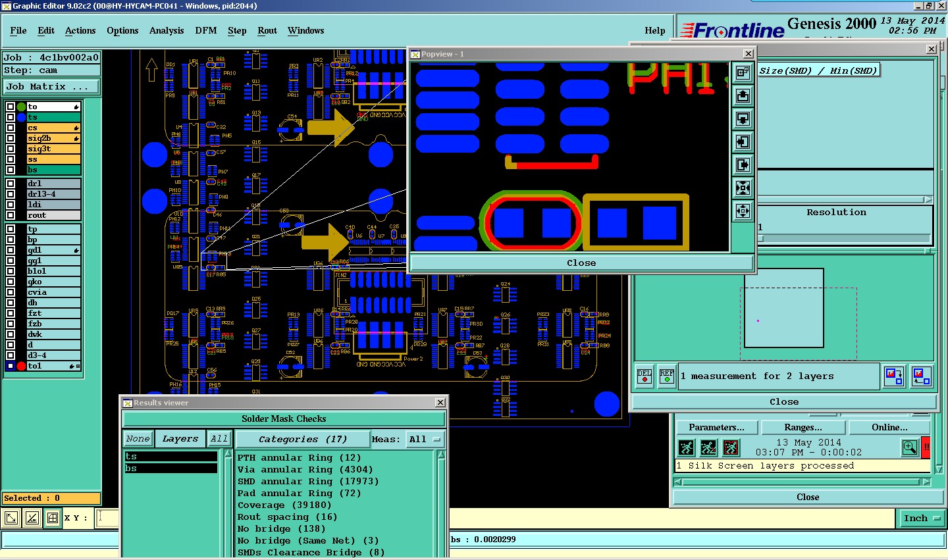Click Parameters... button
This screenshot has height=560, width=948.
(716, 427)
